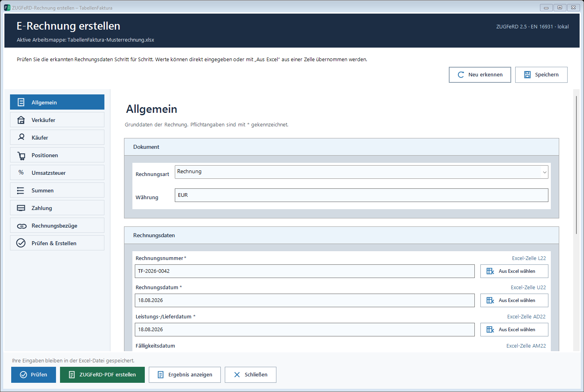
Task: Click the refresh icon in Neu erkennen
Action: 461,75
